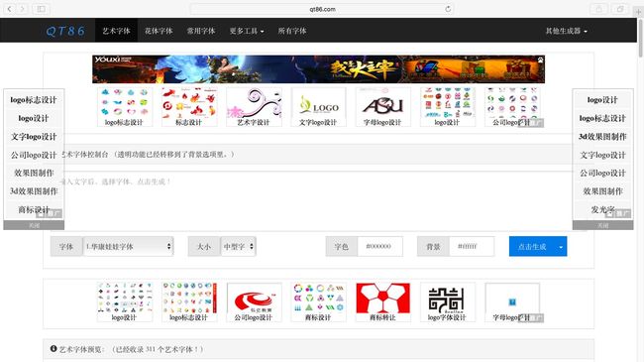
Task: Open the 字母logo设计 ASU thumbnail
Action: (x=382, y=106)
